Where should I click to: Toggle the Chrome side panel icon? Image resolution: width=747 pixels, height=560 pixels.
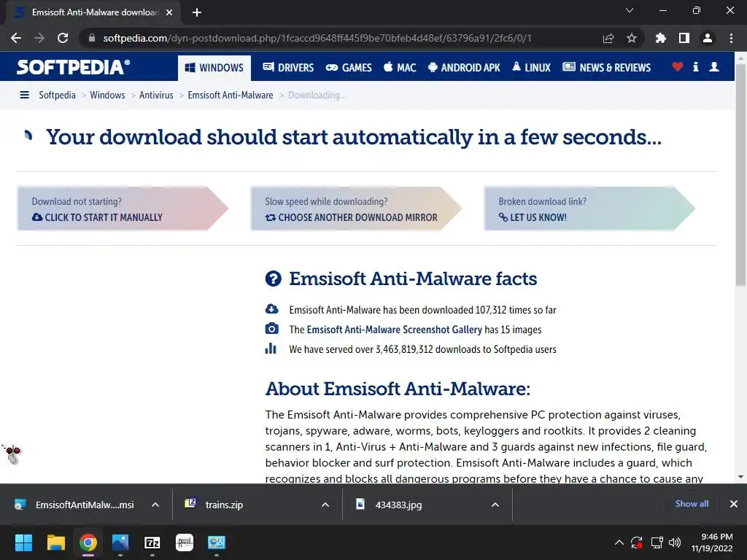[x=684, y=38]
